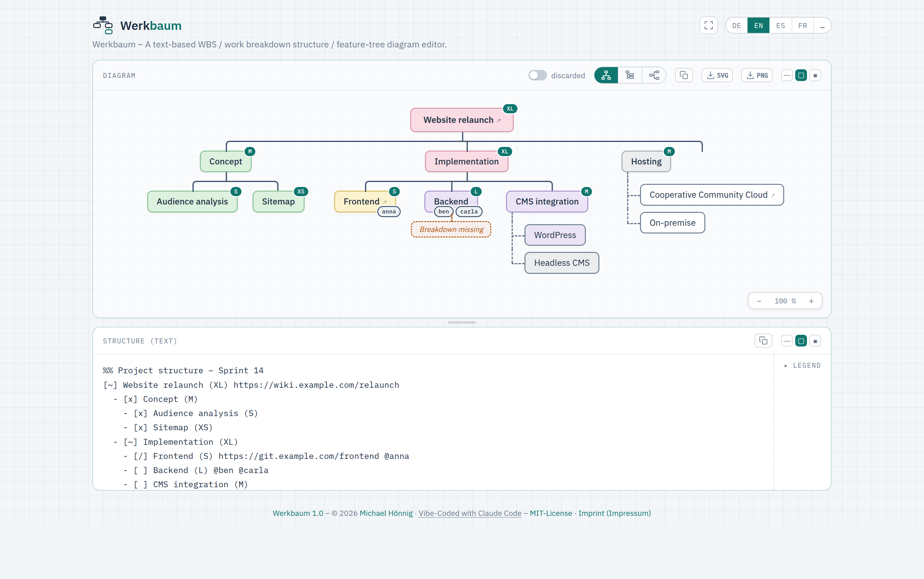
Task: Open the MIT-License link
Action: tap(551, 513)
